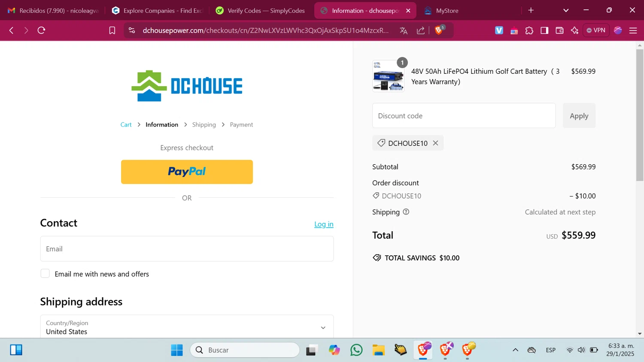Click the blue V extension icon
The image size is (644, 362).
click(499, 30)
